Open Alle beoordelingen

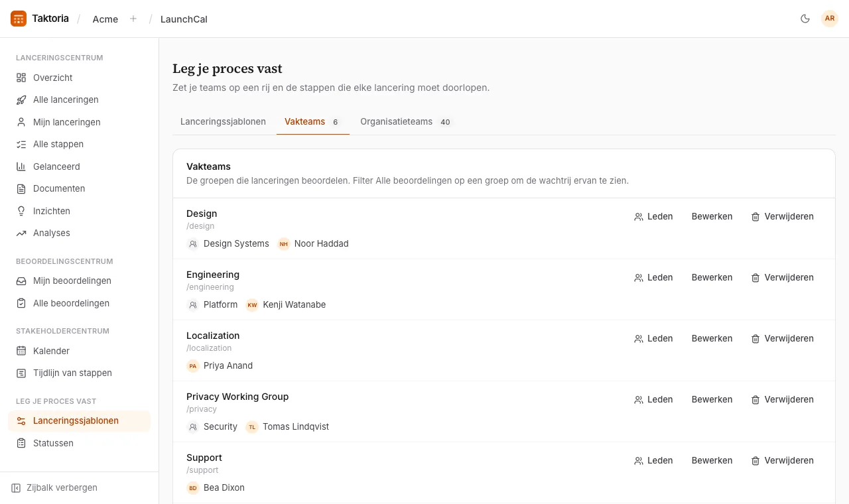click(x=79, y=303)
